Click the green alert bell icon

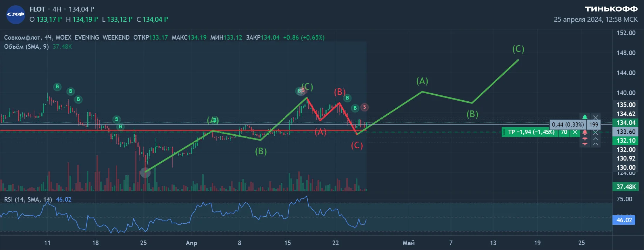tap(585, 117)
